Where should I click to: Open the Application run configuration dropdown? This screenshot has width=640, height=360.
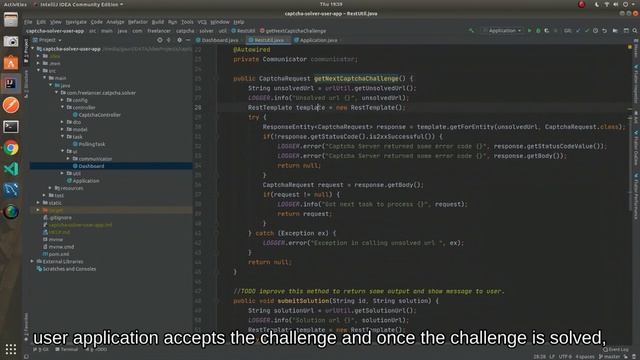502,31
